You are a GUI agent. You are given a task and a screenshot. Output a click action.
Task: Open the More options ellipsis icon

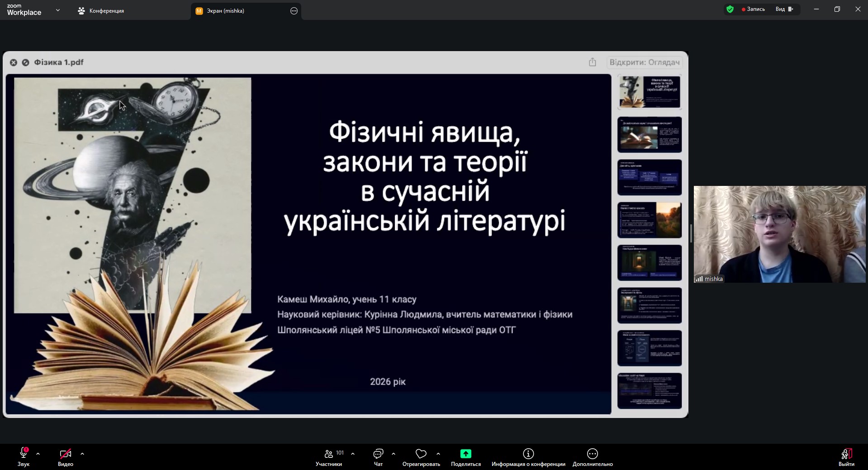point(592,454)
